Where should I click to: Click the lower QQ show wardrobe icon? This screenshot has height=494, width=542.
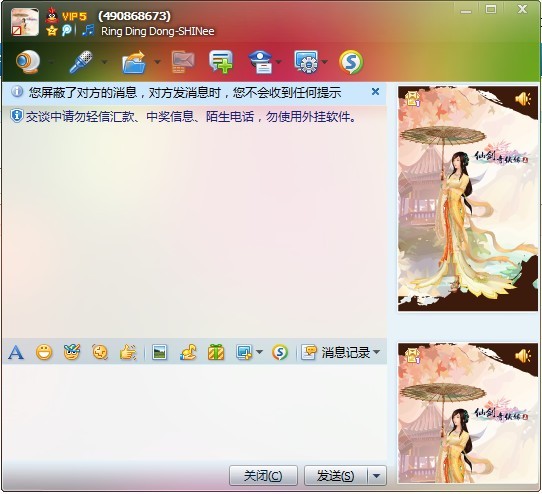click(412, 356)
